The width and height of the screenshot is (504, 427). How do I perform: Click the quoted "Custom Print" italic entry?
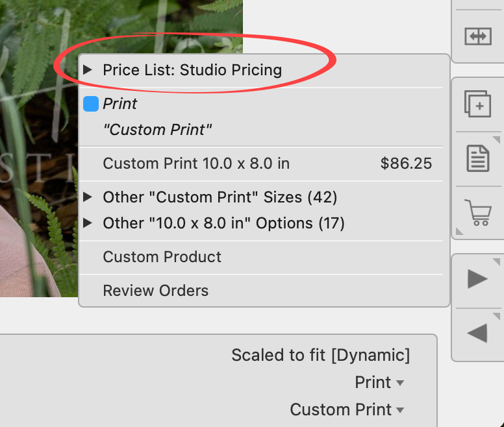[x=158, y=130]
